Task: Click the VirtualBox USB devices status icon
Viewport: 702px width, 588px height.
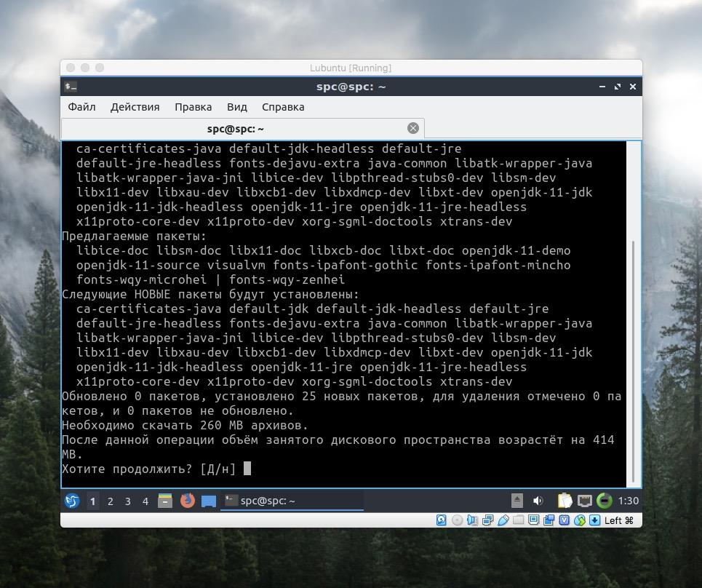Action: coord(503,520)
